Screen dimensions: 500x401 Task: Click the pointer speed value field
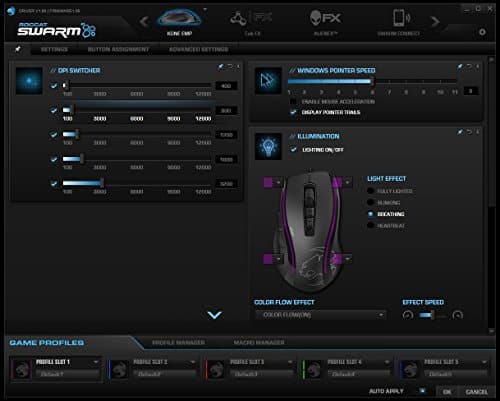click(x=471, y=91)
